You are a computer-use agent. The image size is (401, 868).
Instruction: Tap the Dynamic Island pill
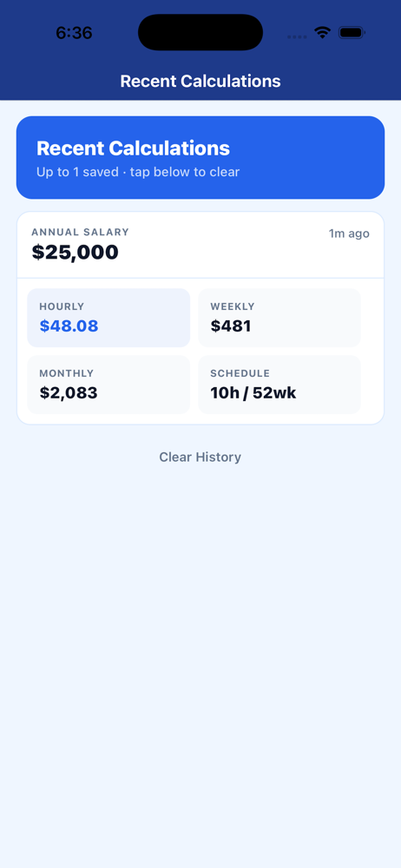(200, 32)
